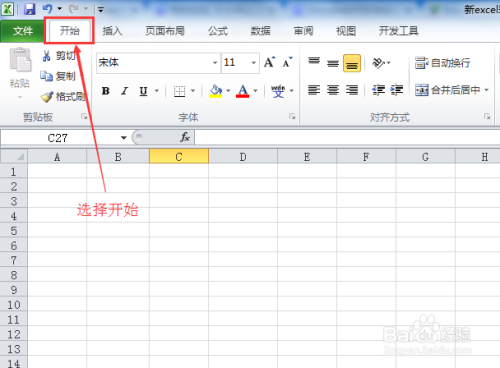Click the Save icon in quick access toolbar
Image resolution: width=500 pixels, height=368 pixels.
click(x=30, y=9)
